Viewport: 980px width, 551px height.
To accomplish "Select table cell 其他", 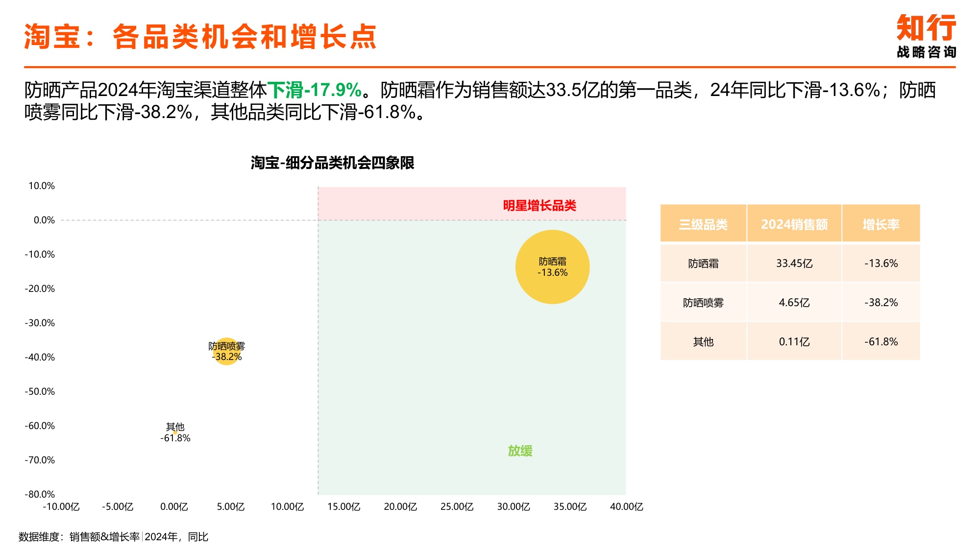I will (x=703, y=342).
